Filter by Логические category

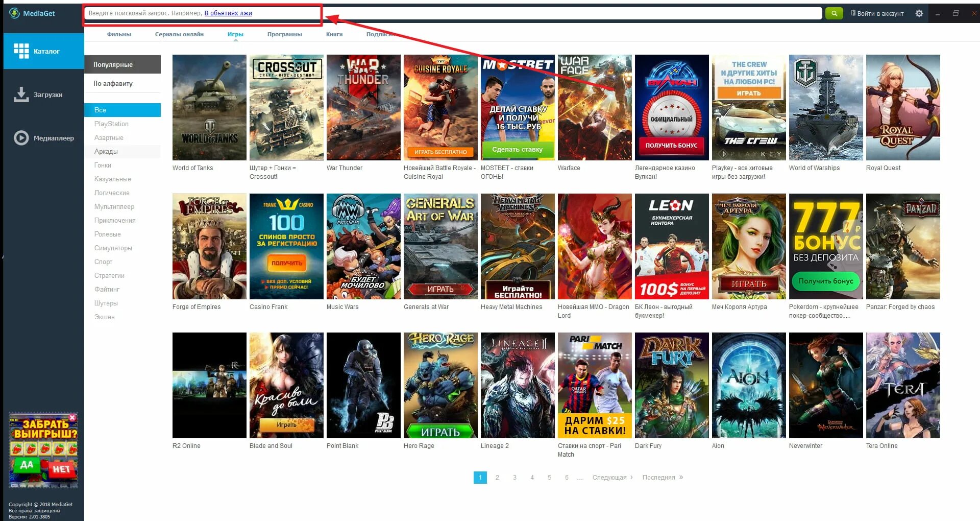(x=112, y=193)
